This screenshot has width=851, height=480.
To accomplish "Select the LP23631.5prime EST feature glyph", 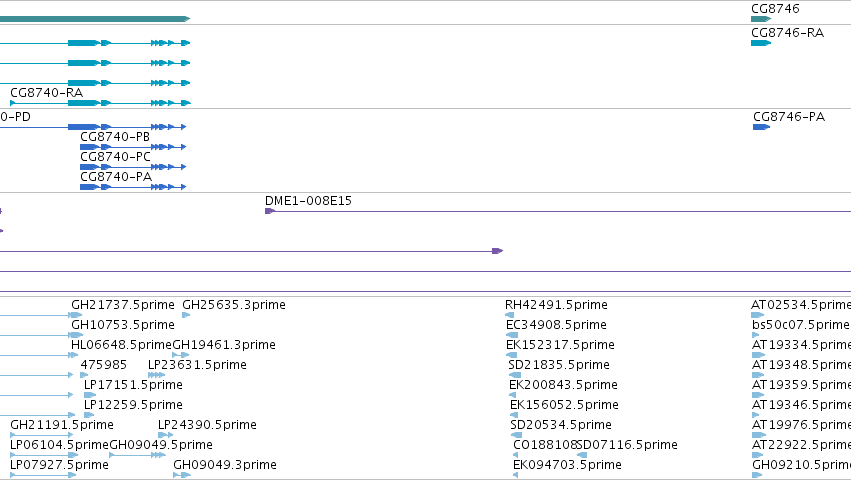I will point(156,375).
